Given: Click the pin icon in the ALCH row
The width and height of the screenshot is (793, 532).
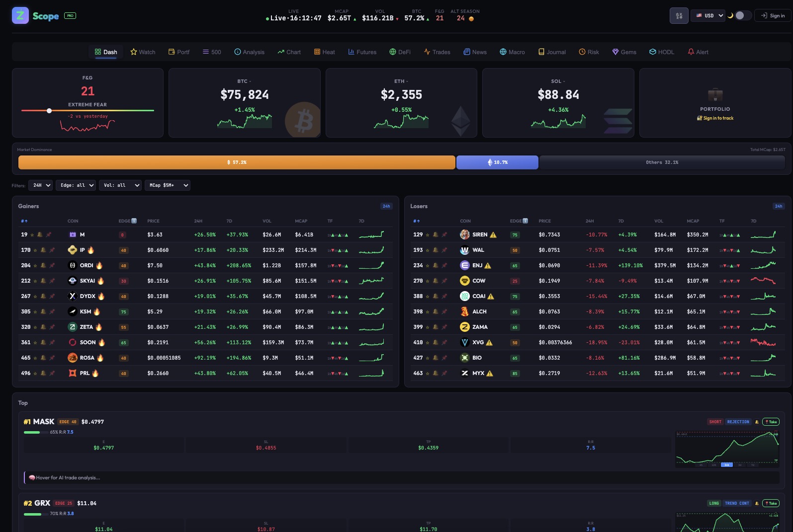Looking at the screenshot, I should point(444,312).
